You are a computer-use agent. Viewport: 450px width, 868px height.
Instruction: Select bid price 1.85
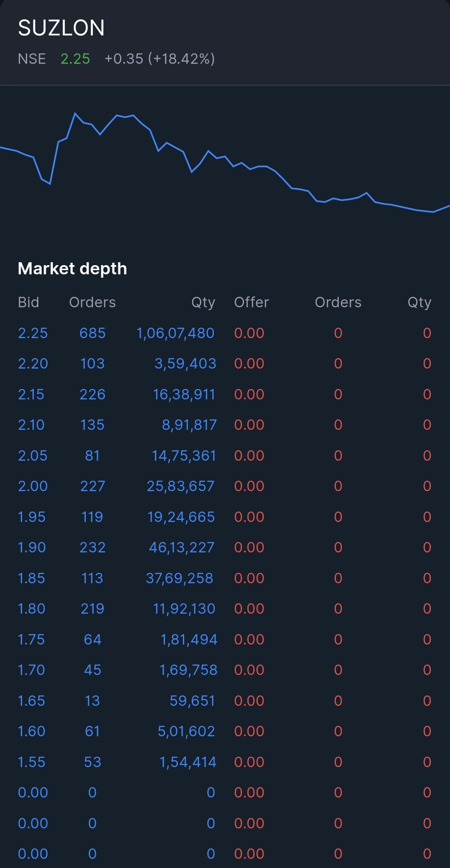click(x=31, y=578)
